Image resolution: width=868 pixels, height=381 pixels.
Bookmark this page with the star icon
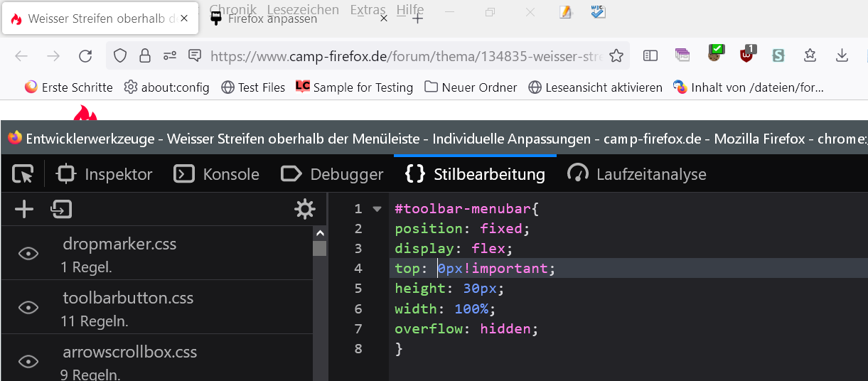click(x=616, y=56)
